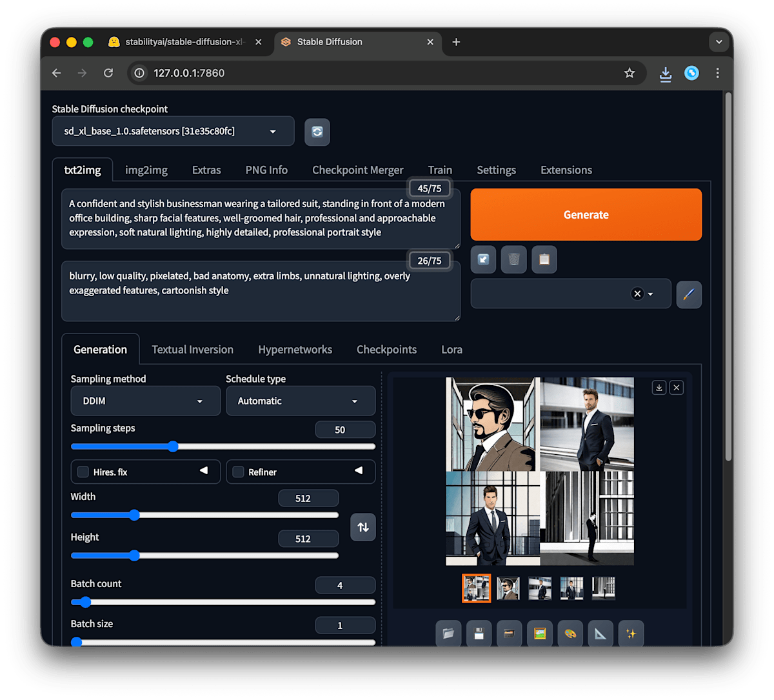Viewport: 774px width, 700px height.
Task: Save the zip archive icon
Action: pyautogui.click(x=509, y=634)
